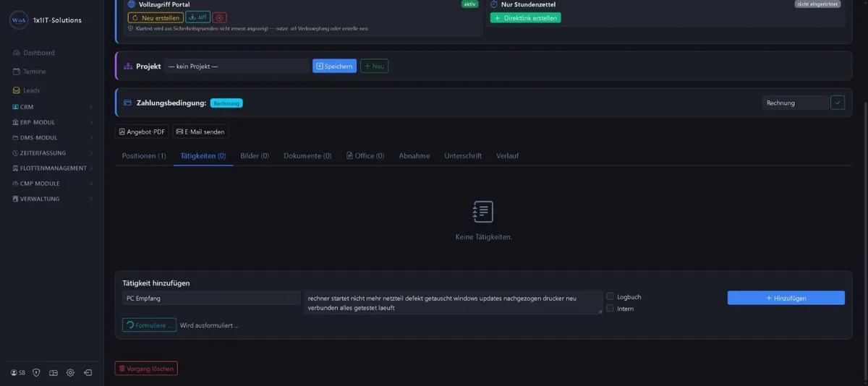
Task: Click the cyan Rechnung badge
Action: [x=226, y=103]
